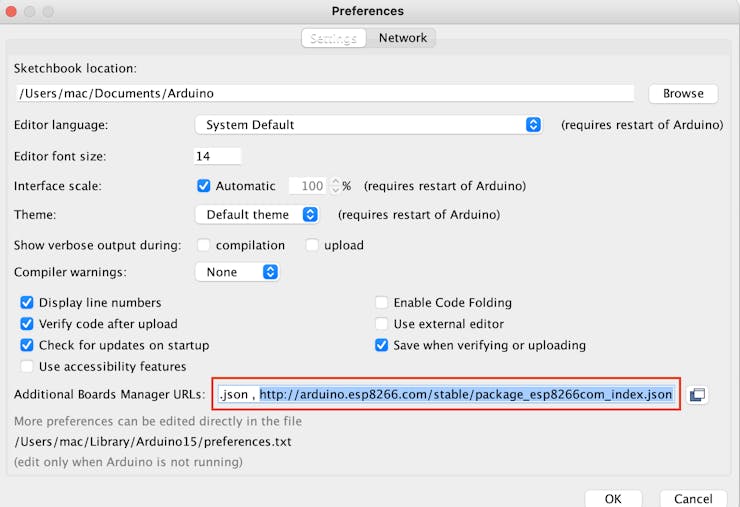Toggle Automatic interface scale checkbox
The width and height of the screenshot is (740, 507).
point(204,186)
